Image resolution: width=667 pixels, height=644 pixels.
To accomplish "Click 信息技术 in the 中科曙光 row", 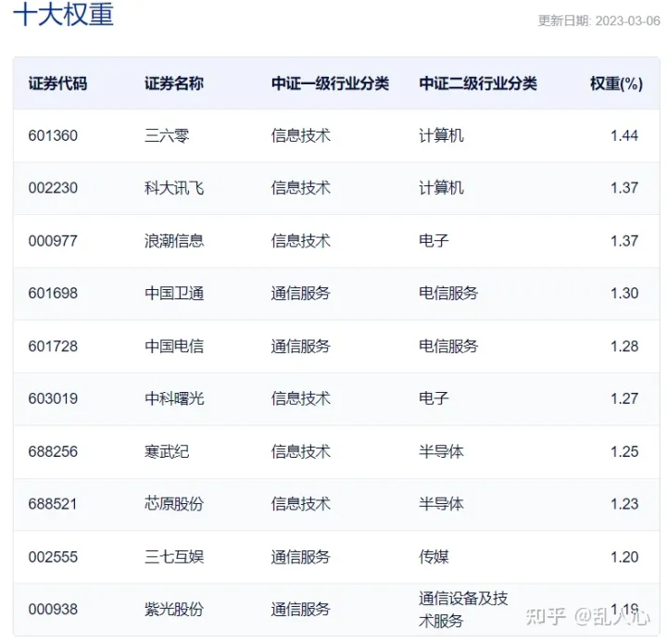I will [x=301, y=399].
